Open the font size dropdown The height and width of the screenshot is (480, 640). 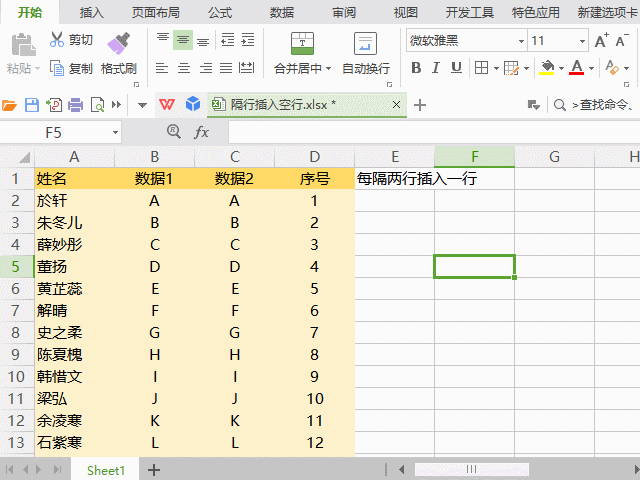pyautogui.click(x=582, y=41)
